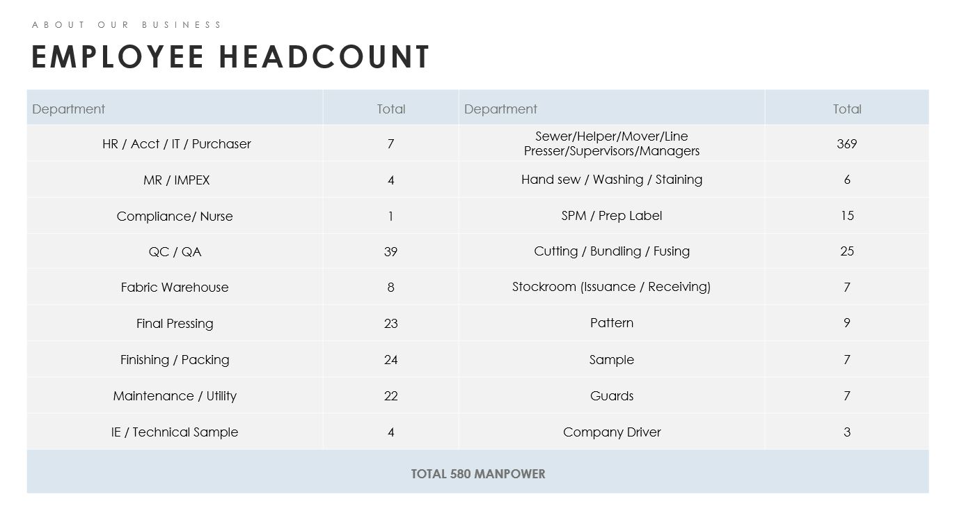
Task: Click the HR / Acct / IT / Purchaser cell
Action: pyautogui.click(x=176, y=144)
